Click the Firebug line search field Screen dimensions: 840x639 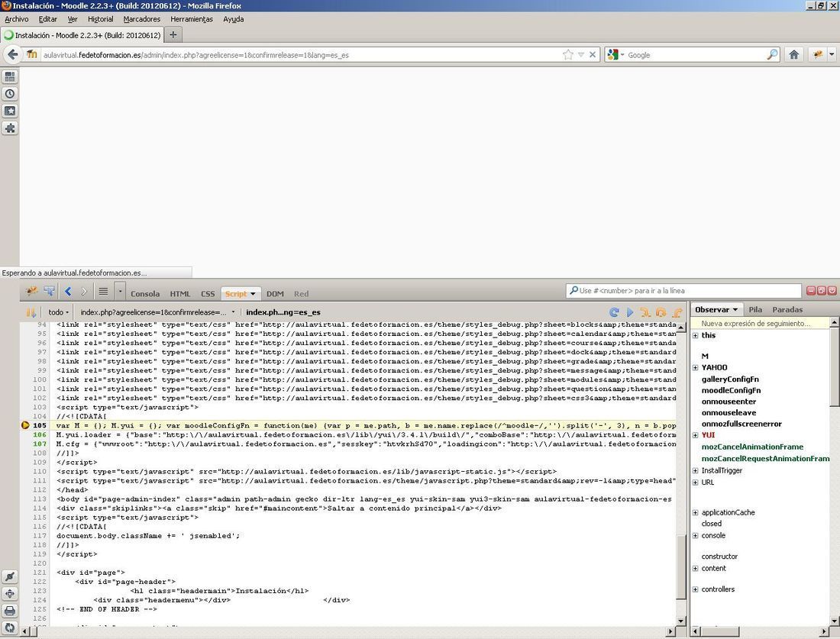tap(683, 290)
